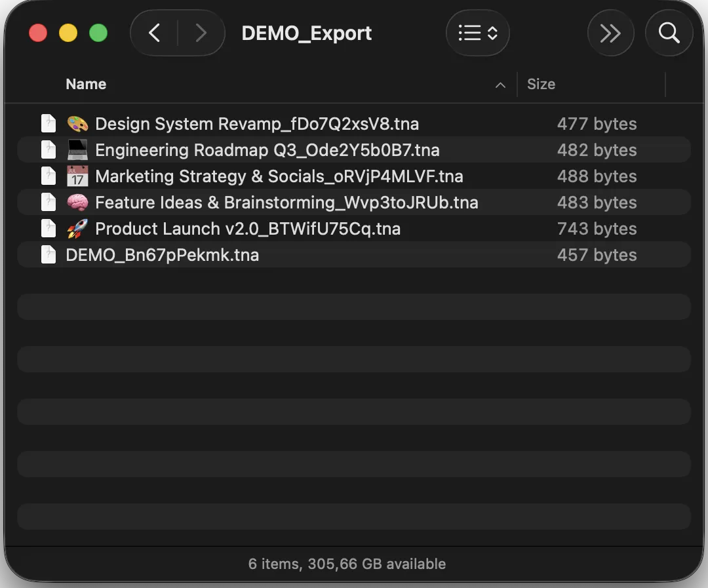Viewport: 708px width, 588px height.
Task: Go back with the left chevron button
Action: (155, 33)
